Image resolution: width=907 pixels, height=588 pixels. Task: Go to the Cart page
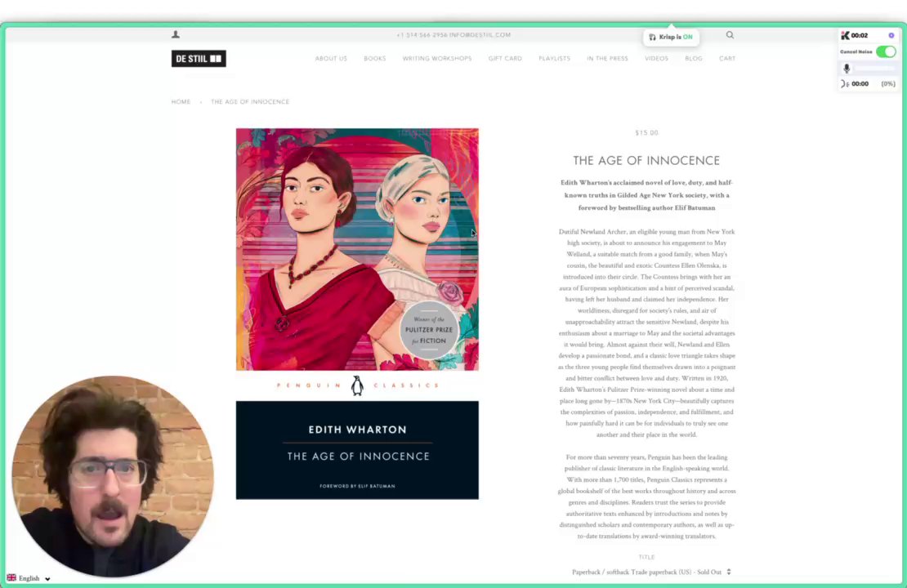coord(727,59)
